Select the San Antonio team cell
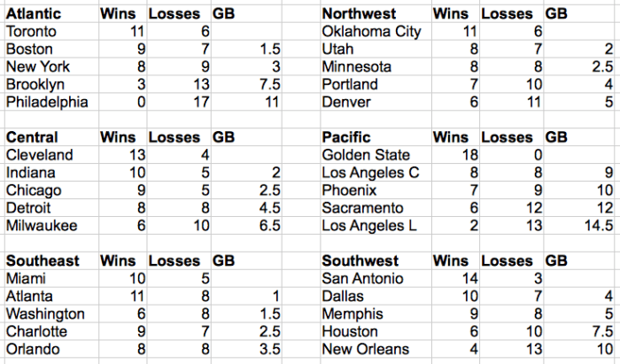The height and width of the screenshot is (364, 620). [x=362, y=279]
